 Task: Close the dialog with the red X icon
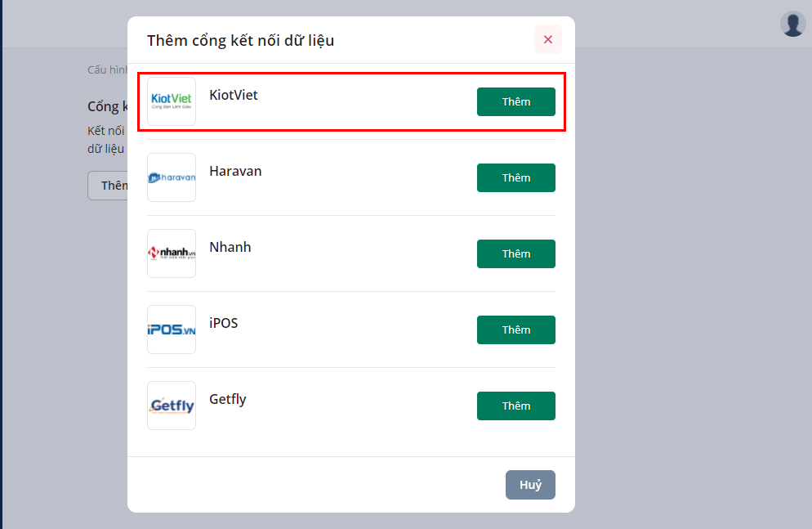point(548,39)
